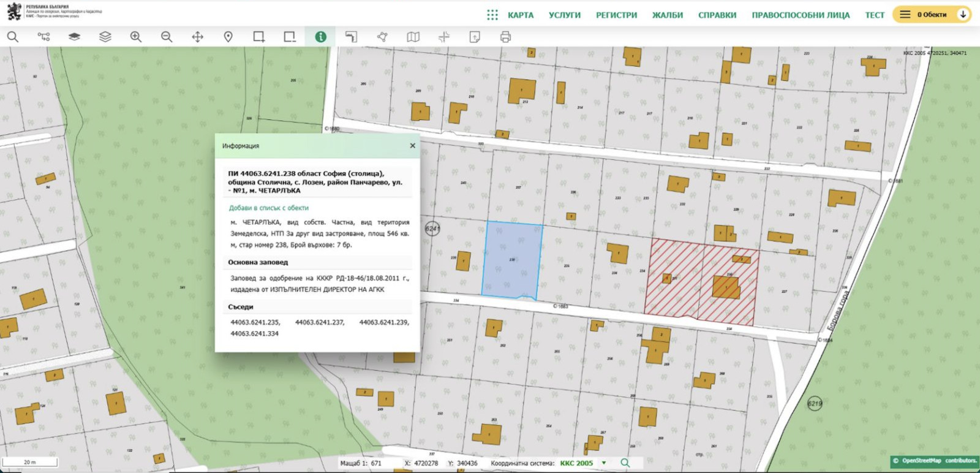Open the folded map icon tool
Screen dimensions: 980x473
click(x=413, y=37)
